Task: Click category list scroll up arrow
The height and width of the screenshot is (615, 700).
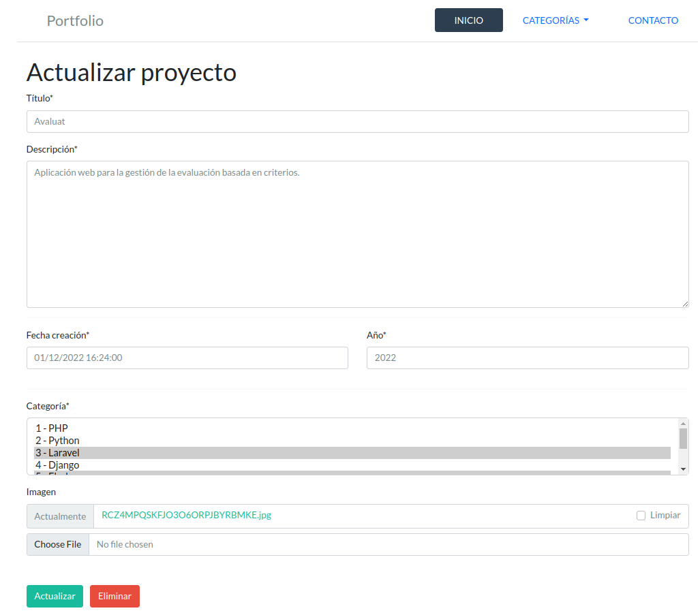Action: pos(683,424)
